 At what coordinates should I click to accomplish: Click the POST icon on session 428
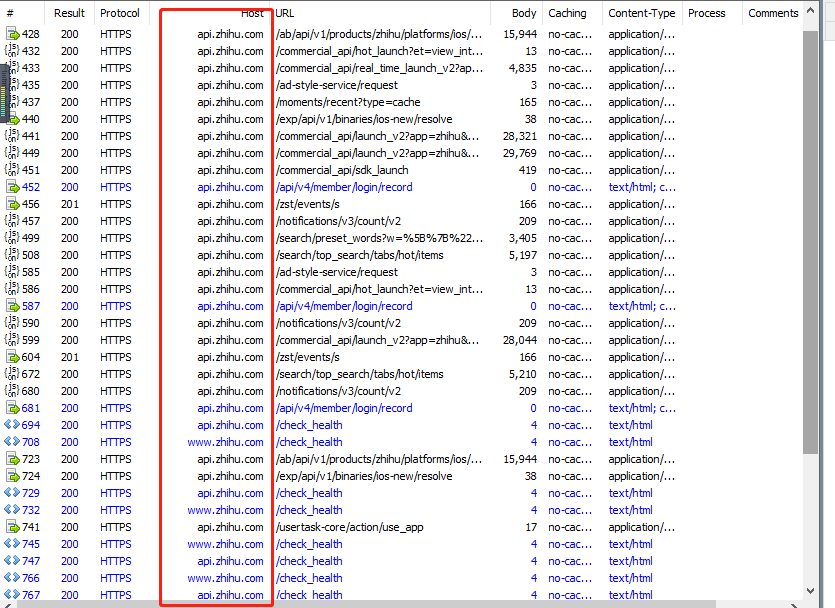(x=12, y=34)
